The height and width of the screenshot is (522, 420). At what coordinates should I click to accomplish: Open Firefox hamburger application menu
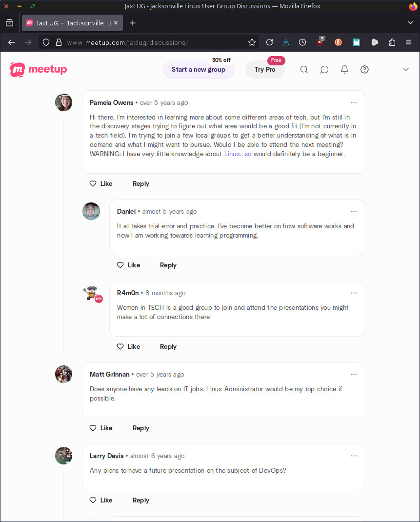[x=409, y=42]
